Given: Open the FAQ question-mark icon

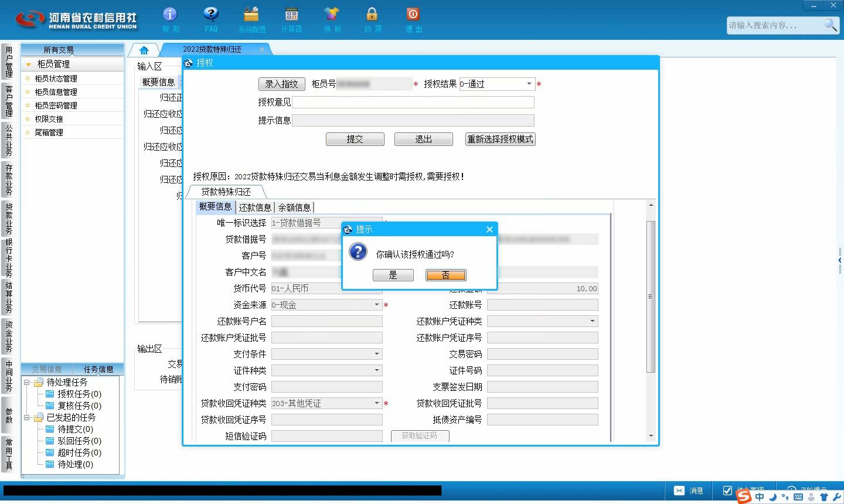Looking at the screenshot, I should coord(211,14).
